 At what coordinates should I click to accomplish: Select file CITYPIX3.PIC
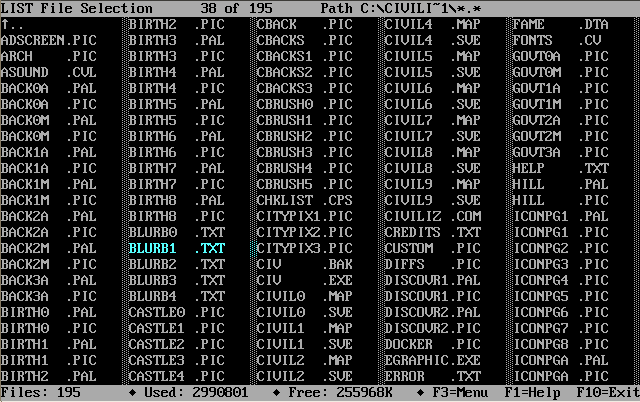304,248
